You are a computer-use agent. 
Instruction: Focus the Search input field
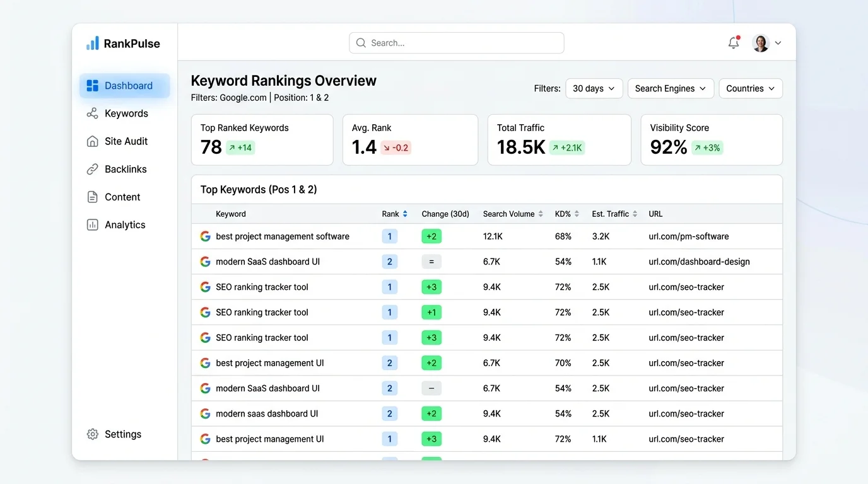pyautogui.click(x=457, y=43)
